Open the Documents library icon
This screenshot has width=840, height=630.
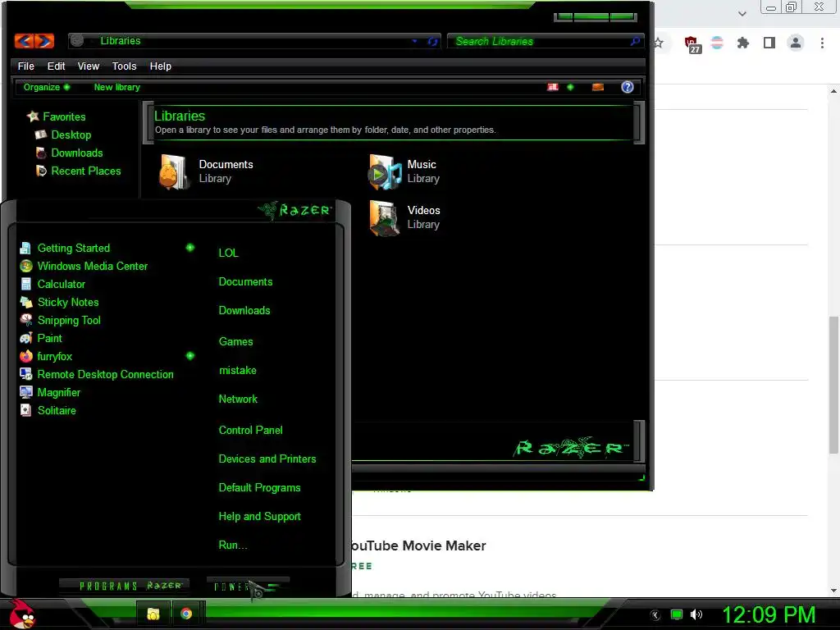point(173,171)
